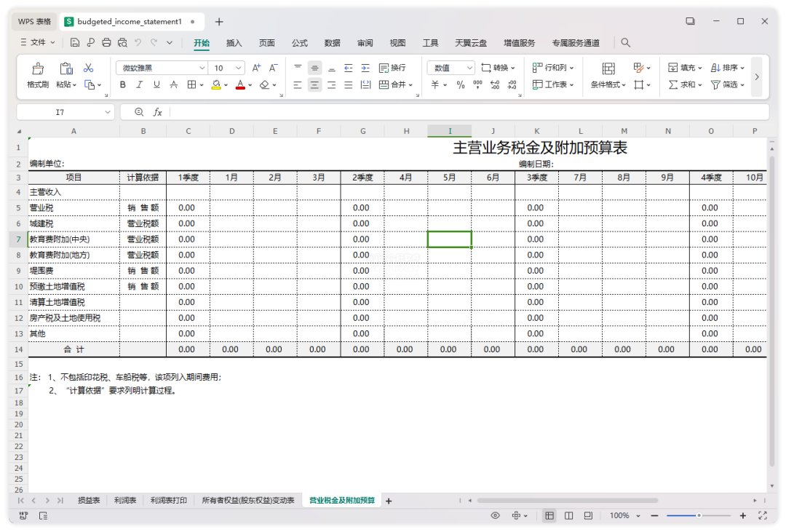This screenshot has width=786, height=532.
Task: Open the font size dropdown
Action: coord(239,68)
